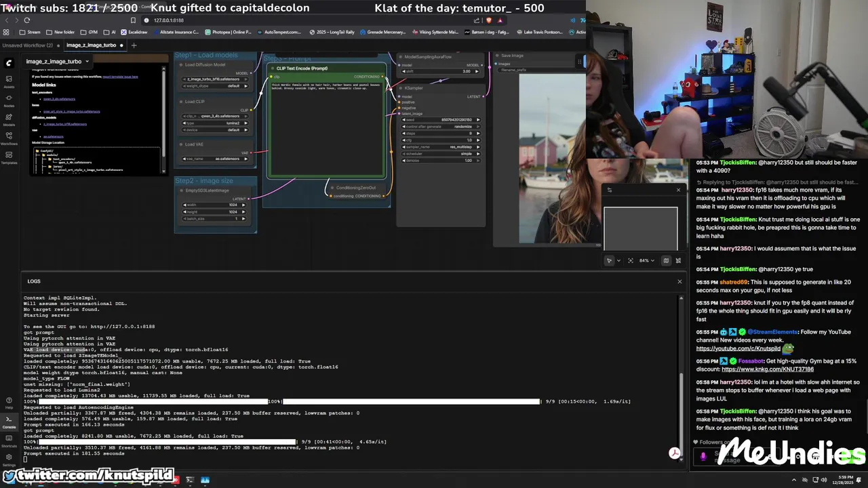Click the Brave shields icon
The width and height of the screenshot is (868, 488).
click(x=488, y=20)
